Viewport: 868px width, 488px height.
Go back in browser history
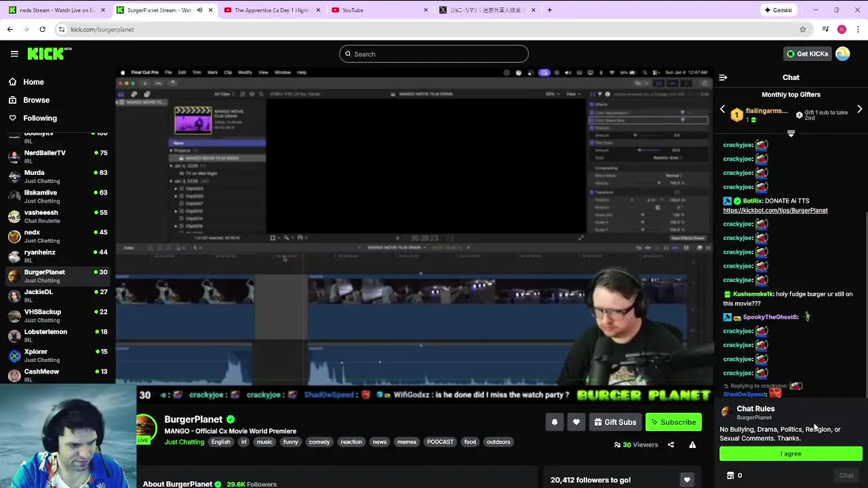(9, 29)
